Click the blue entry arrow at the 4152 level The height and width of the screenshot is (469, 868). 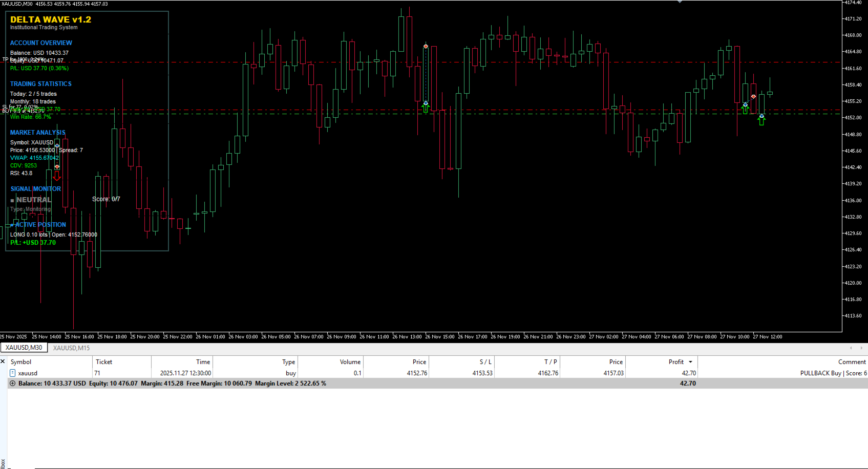[x=426, y=103]
